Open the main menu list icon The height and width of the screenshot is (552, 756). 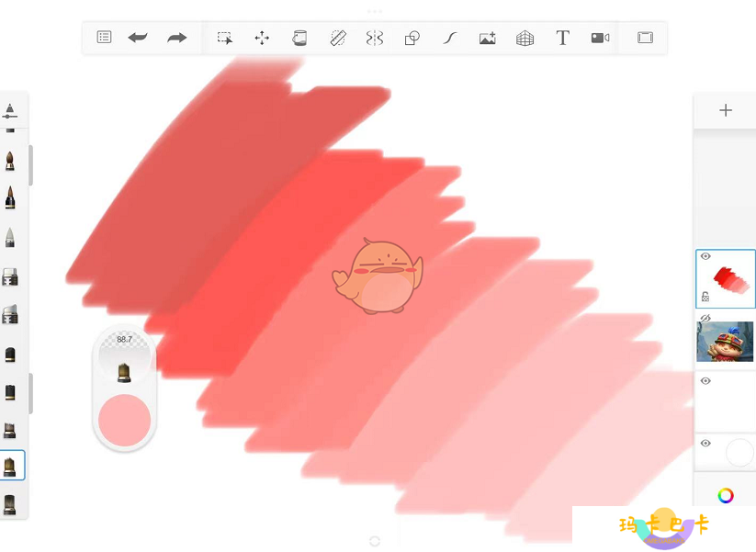coord(104,37)
